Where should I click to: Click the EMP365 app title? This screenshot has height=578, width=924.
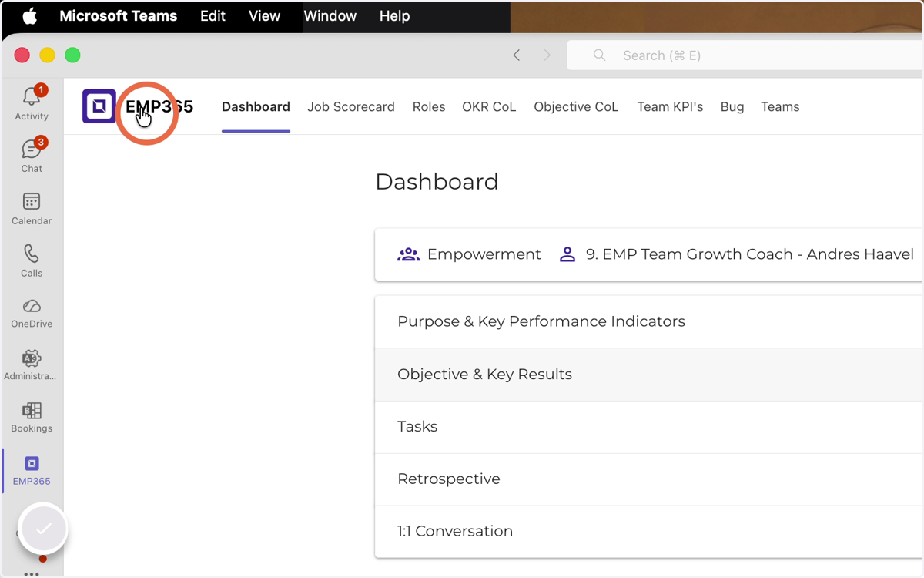coord(159,107)
